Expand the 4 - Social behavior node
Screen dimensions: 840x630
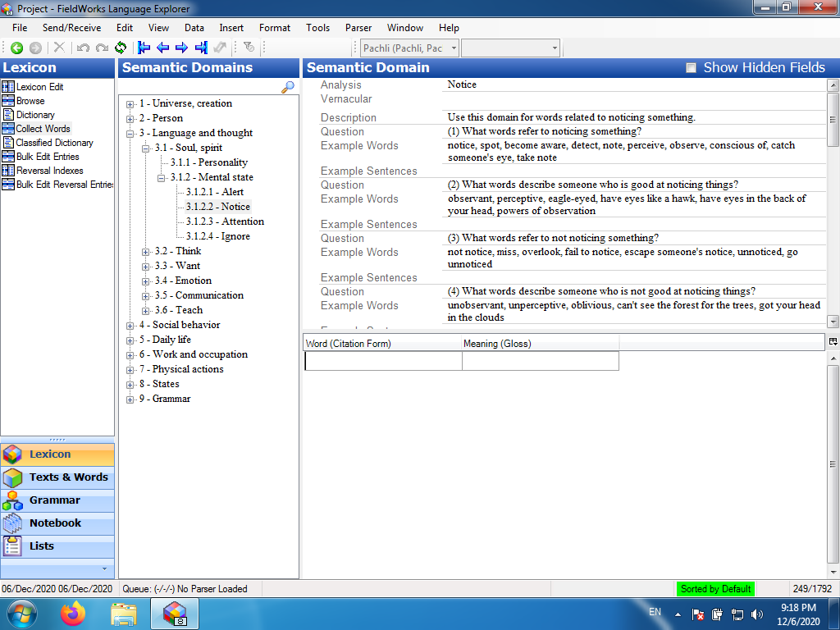tap(130, 325)
